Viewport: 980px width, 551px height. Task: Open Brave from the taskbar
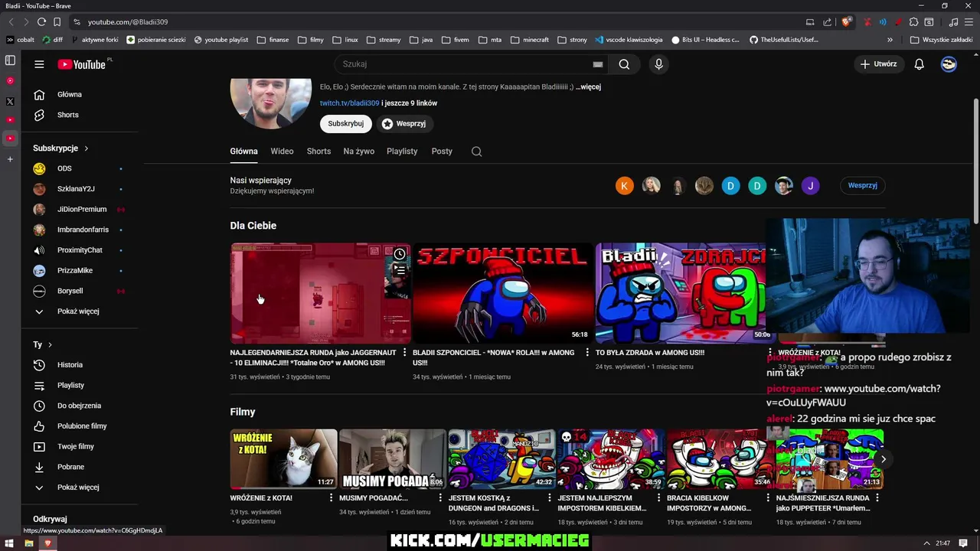tap(47, 543)
